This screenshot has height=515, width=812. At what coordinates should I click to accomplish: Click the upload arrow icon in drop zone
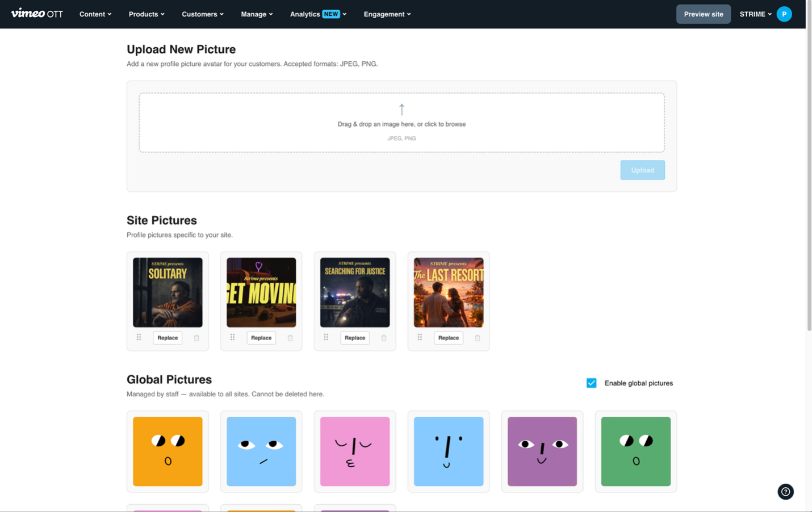(401, 109)
